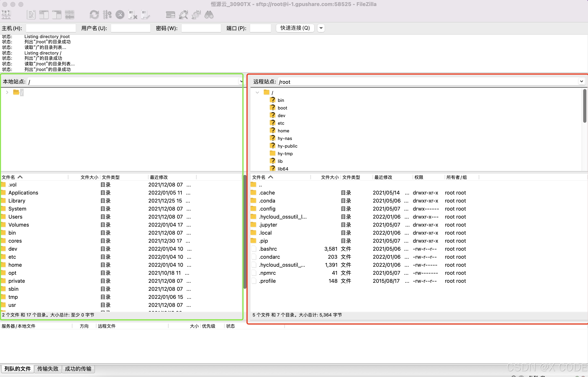Click the disconnect from server icon
588x377 pixels.
(x=132, y=15)
